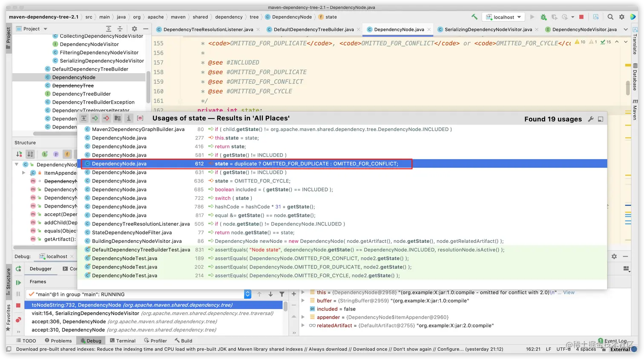
Task: Open the localhost run configuration dropdown
Action: [504, 17]
